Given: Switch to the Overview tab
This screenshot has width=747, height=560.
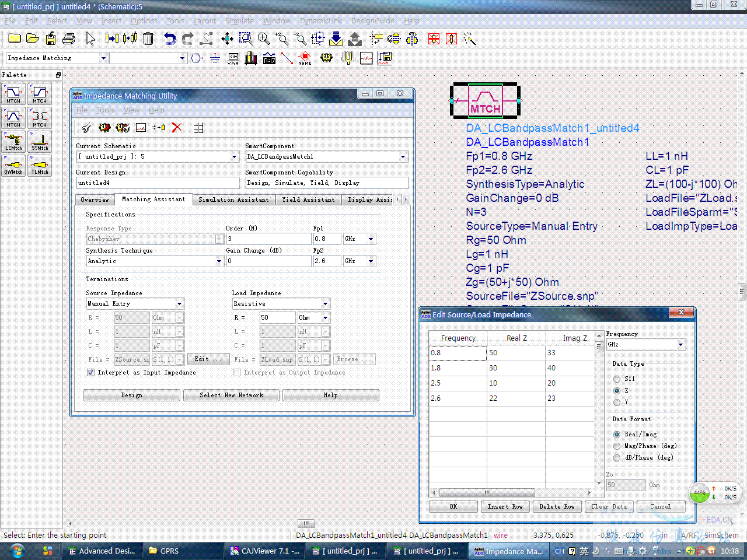Looking at the screenshot, I should [95, 199].
